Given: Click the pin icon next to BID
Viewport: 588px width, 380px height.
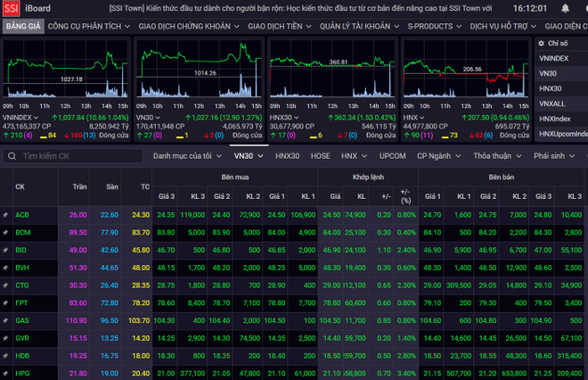Looking at the screenshot, I should [5, 251].
